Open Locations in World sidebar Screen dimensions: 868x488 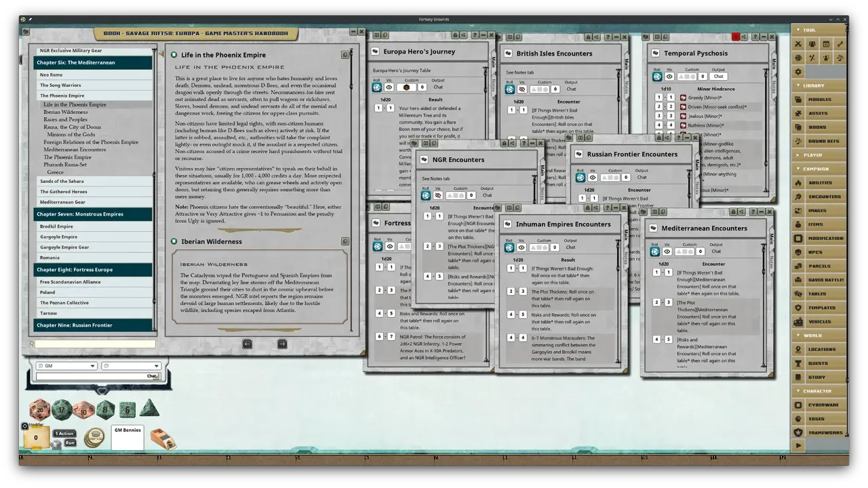coord(819,350)
